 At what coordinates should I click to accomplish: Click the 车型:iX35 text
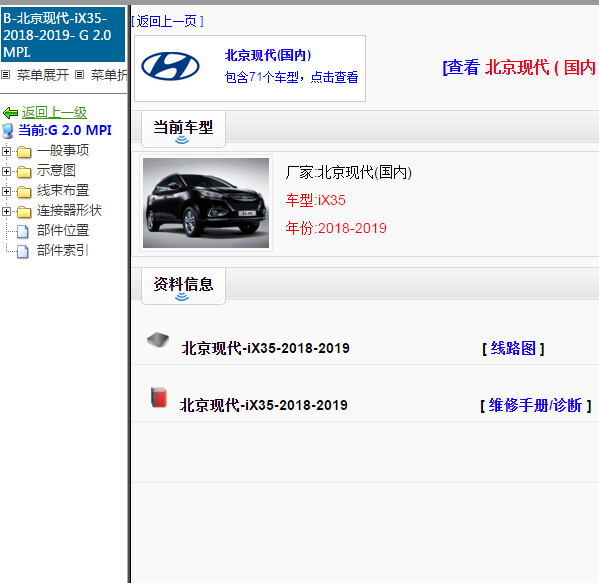(x=316, y=200)
